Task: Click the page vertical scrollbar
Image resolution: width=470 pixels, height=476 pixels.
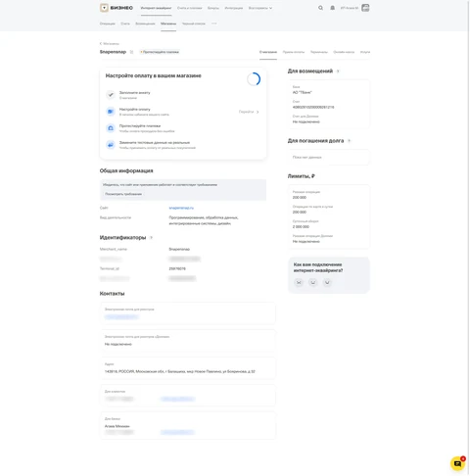Action: [469, 238]
